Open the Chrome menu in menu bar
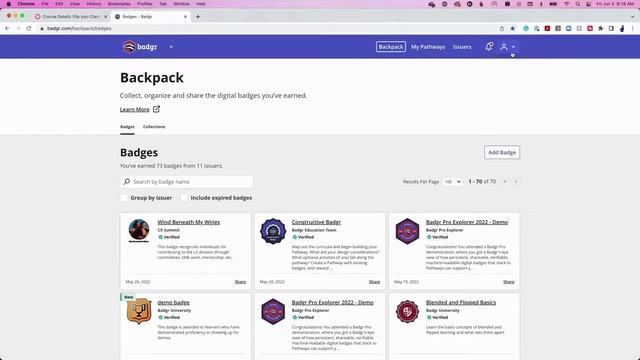The image size is (640, 360). (x=26, y=4)
